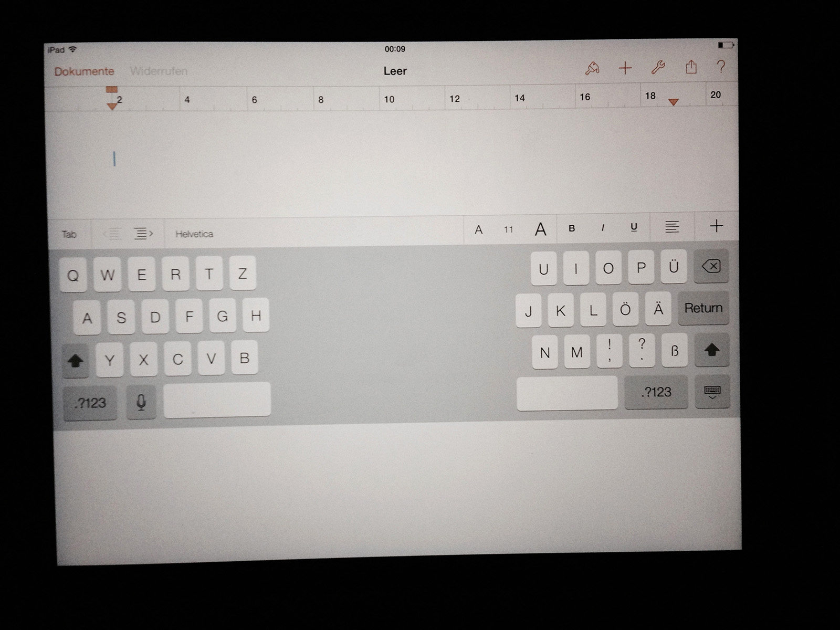Open help with question mark icon

click(721, 66)
